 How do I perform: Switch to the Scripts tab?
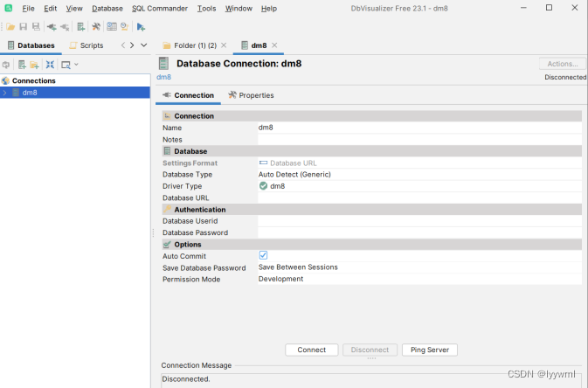click(86, 45)
